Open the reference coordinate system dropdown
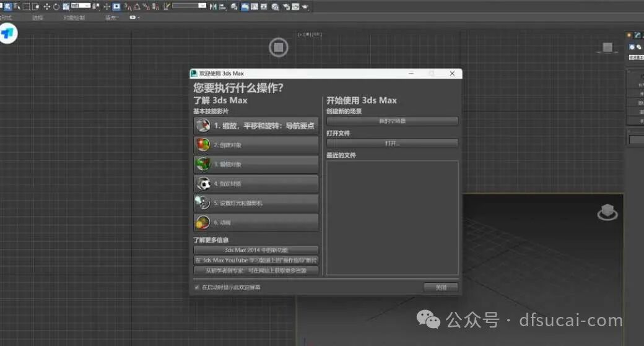 [81, 6]
